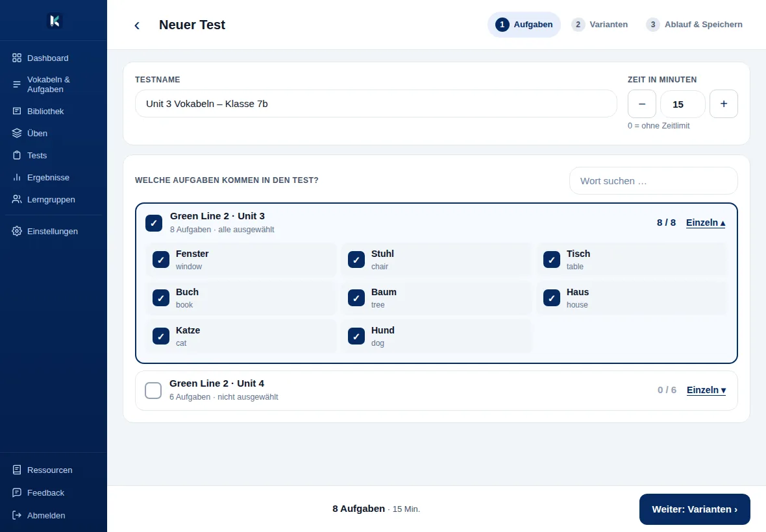Click the '0 = ohne Zeitlimit' hint
Viewport: 766px width, 532px height.
[658, 125]
